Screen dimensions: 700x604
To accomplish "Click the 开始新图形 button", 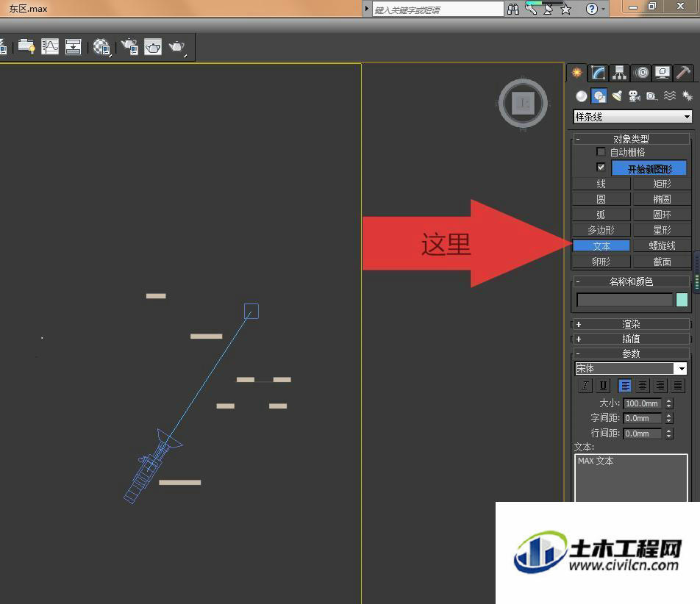I will 649,168.
